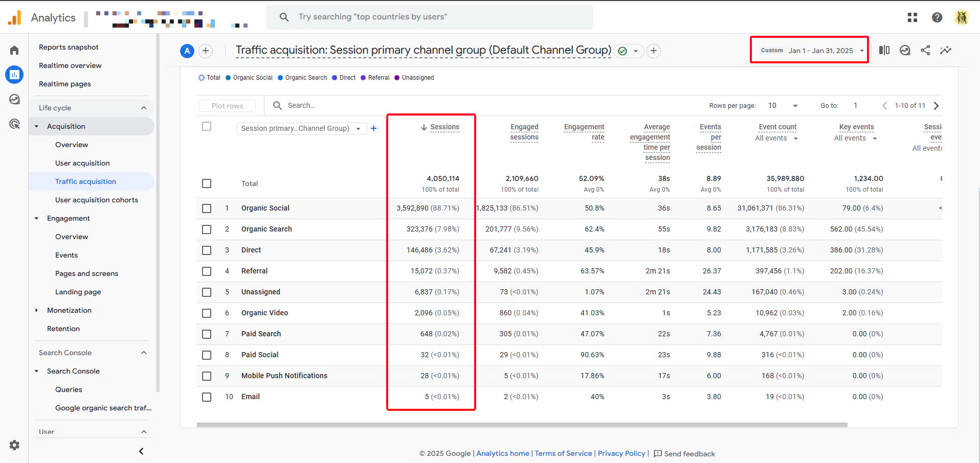Click the Go to page number field
The height and width of the screenshot is (463, 980).
tap(855, 106)
